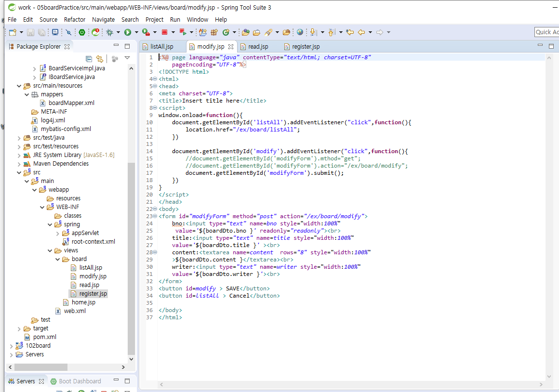Image resolution: width=559 pixels, height=392 pixels.
Task: Open Package Explorer view menu triangle
Action: point(127,58)
